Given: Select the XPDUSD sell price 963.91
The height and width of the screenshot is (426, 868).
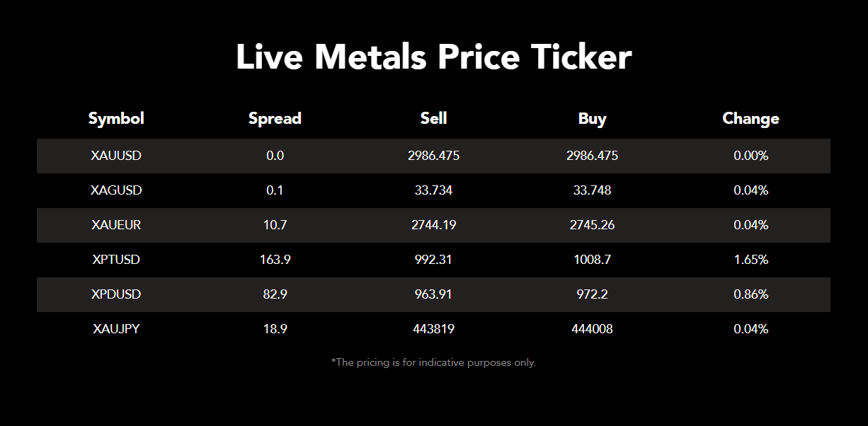Looking at the screenshot, I should (433, 294).
